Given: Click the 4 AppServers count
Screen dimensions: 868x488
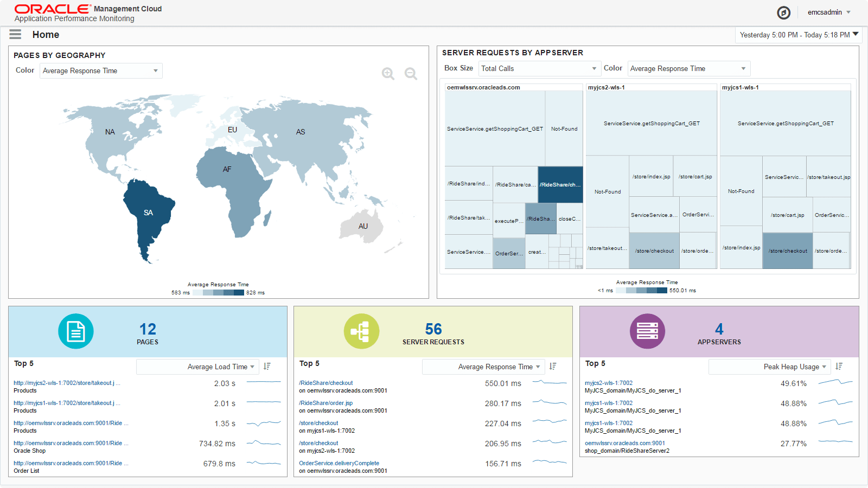Looking at the screenshot, I should tap(719, 329).
